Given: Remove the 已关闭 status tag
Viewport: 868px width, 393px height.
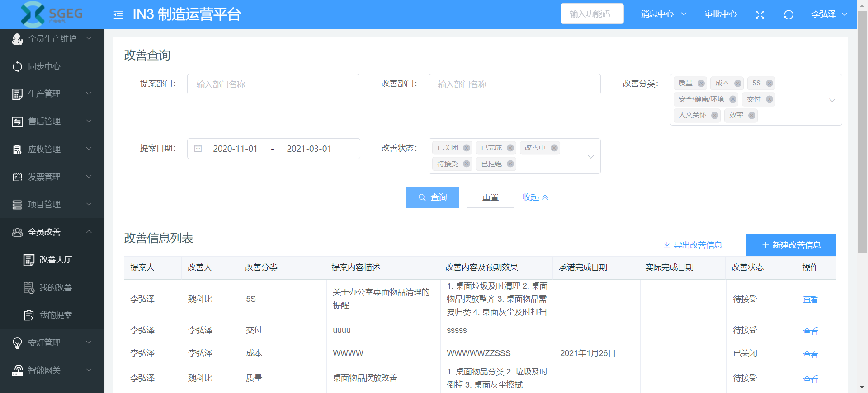Looking at the screenshot, I should pyautogui.click(x=467, y=148).
